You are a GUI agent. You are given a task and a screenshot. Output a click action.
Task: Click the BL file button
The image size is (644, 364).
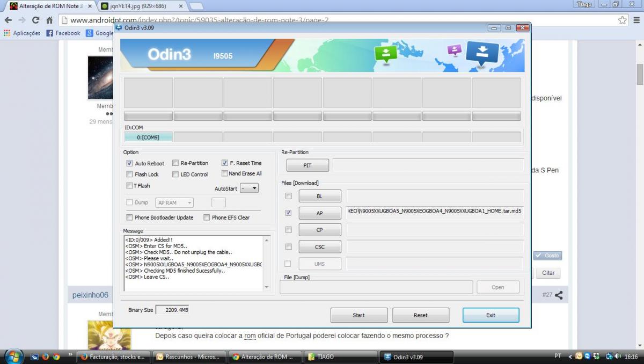coord(320,196)
